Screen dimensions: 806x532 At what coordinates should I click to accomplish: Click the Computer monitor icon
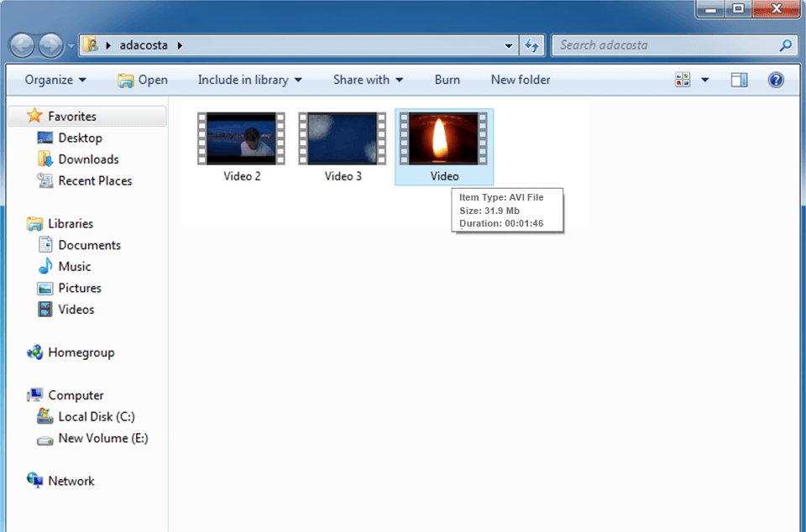coord(34,395)
